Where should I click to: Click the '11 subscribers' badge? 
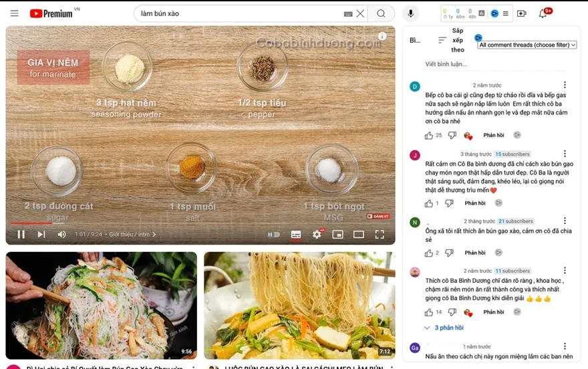512,271
